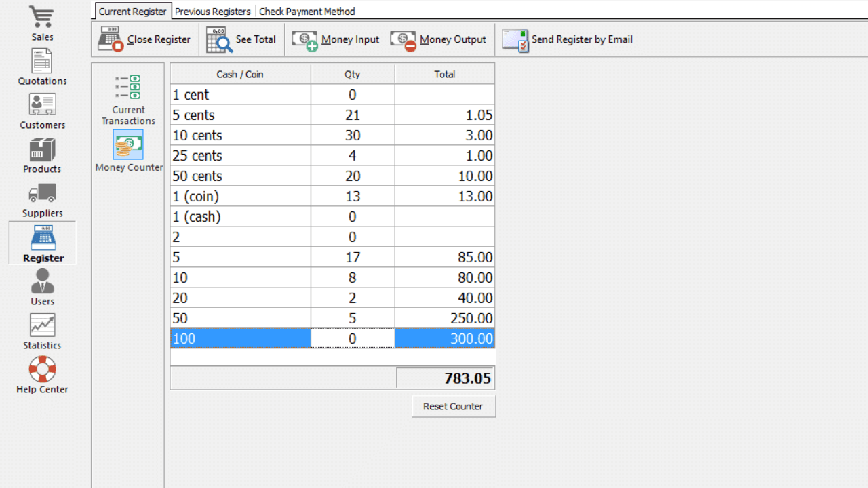Select the Register sidebar icon
The image size is (868, 488).
(43, 238)
